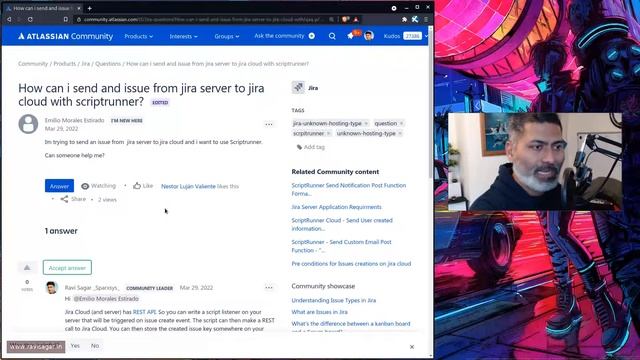The height and width of the screenshot is (360, 640).
Task: Open ScriptRunner Cloud - Send User created link
Action: click(x=342, y=224)
